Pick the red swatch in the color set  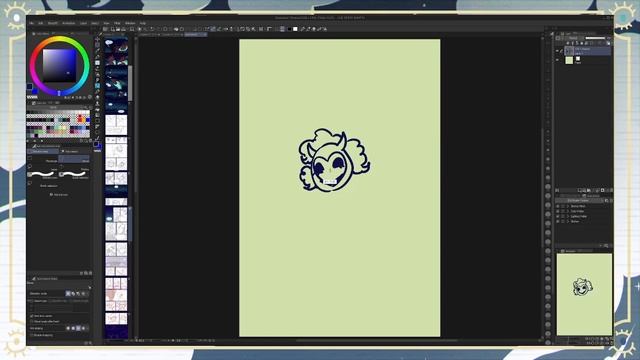[80, 119]
